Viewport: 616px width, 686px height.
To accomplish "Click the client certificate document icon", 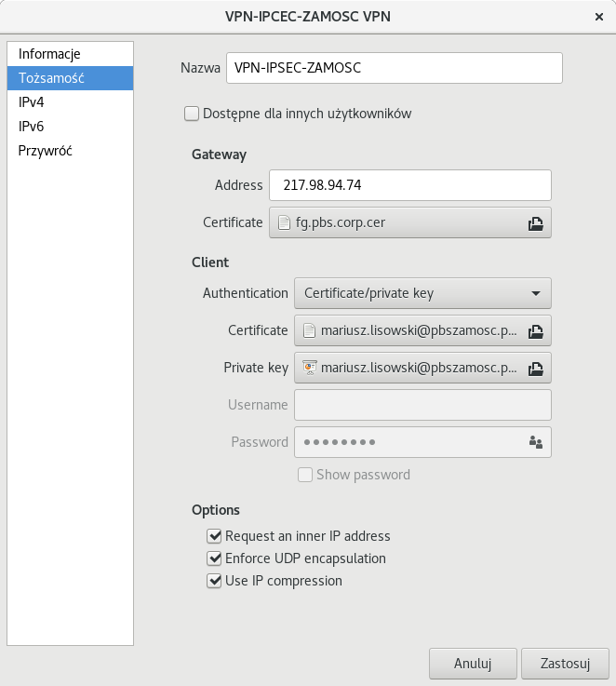I will [309, 330].
